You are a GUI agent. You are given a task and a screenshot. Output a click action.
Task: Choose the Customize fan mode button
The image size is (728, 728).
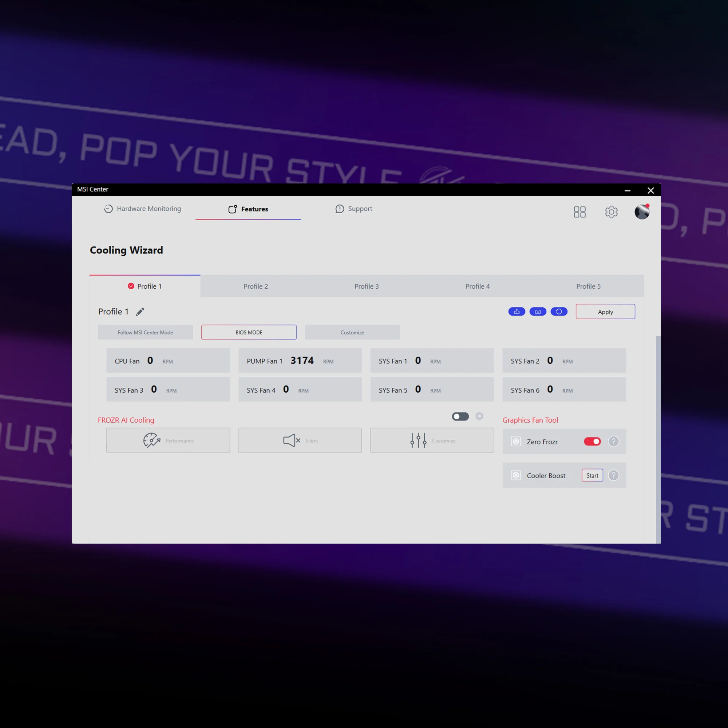[x=352, y=332]
